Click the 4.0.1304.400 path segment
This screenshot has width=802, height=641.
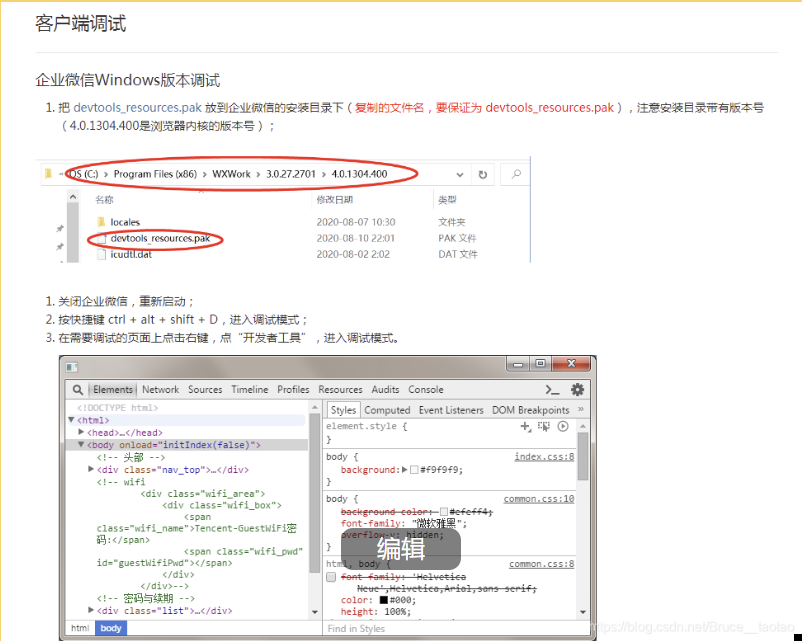pos(359,174)
